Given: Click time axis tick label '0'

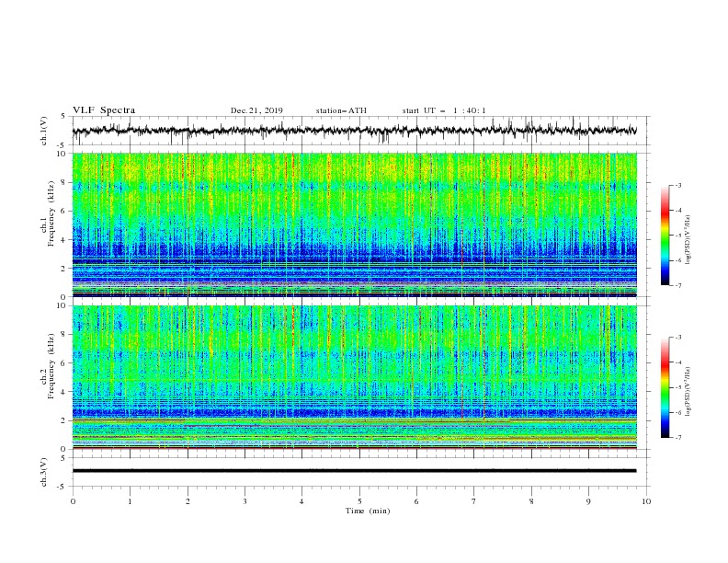Looking at the screenshot, I should coord(73,501).
